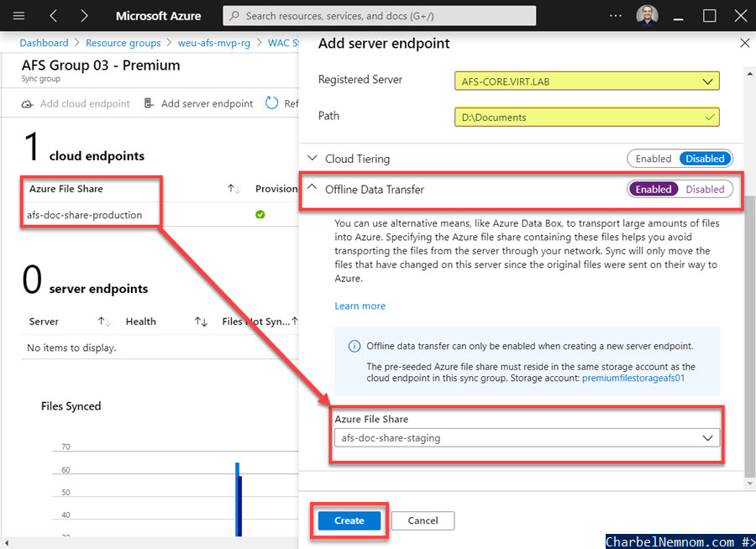
Task: Open the premiumfilestorageafs01 storage account link
Action: tap(633, 378)
